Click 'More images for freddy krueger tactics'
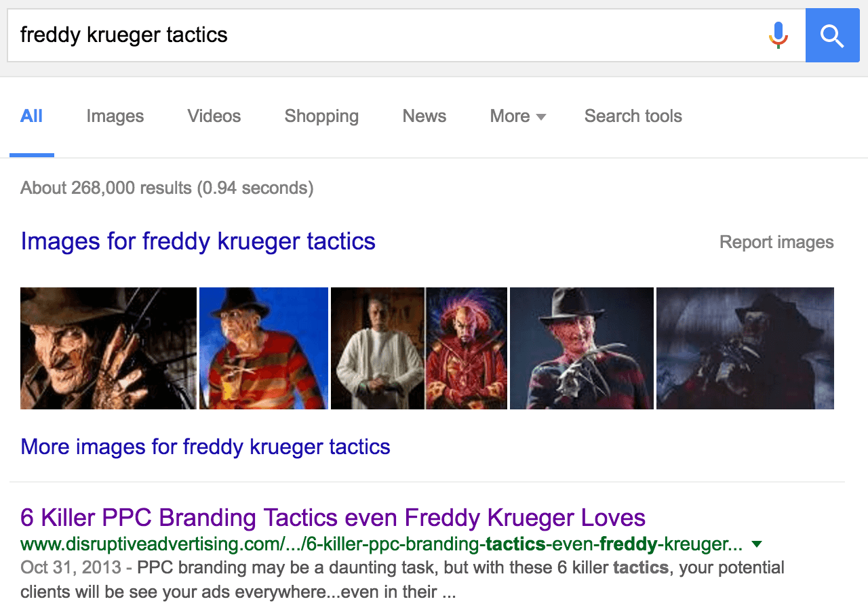 [x=205, y=447]
